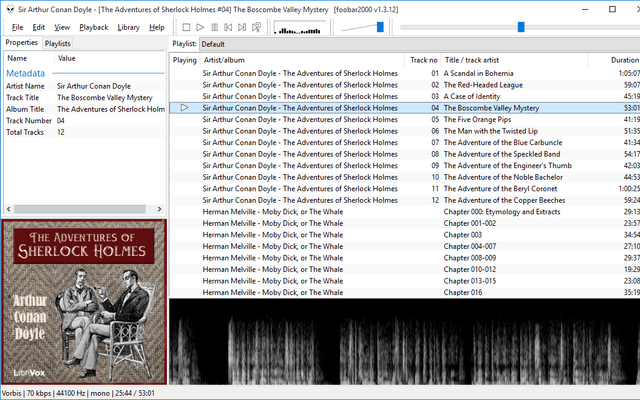This screenshot has height=400, width=640.
Task: Select the Track Number property row
Action: click(85, 120)
